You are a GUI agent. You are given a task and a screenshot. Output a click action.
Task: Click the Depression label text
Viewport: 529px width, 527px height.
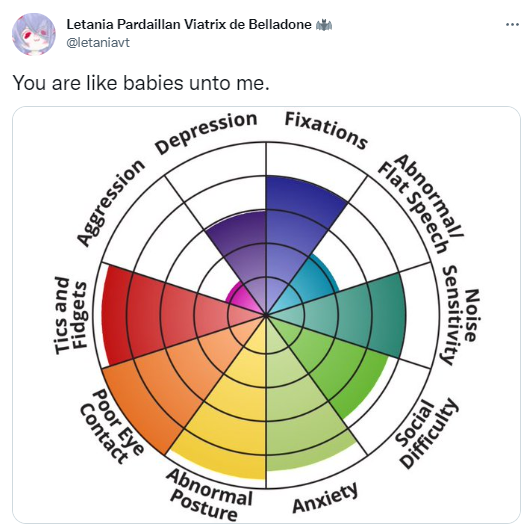point(206,132)
